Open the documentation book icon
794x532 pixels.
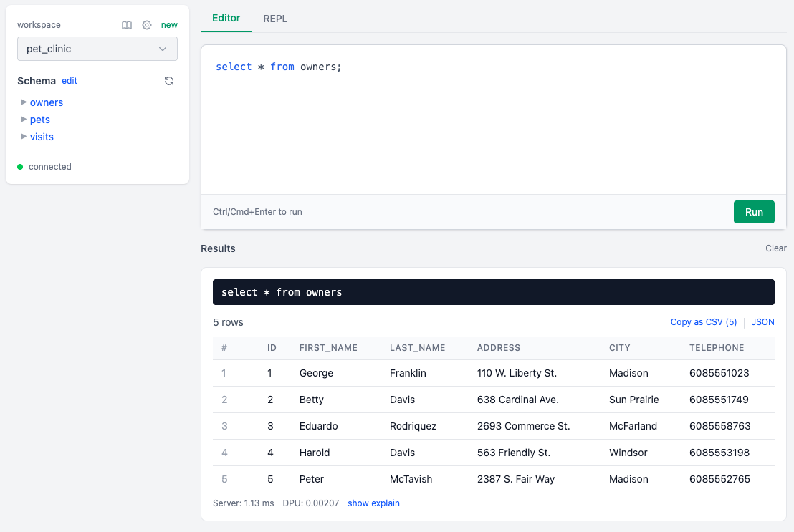127,25
